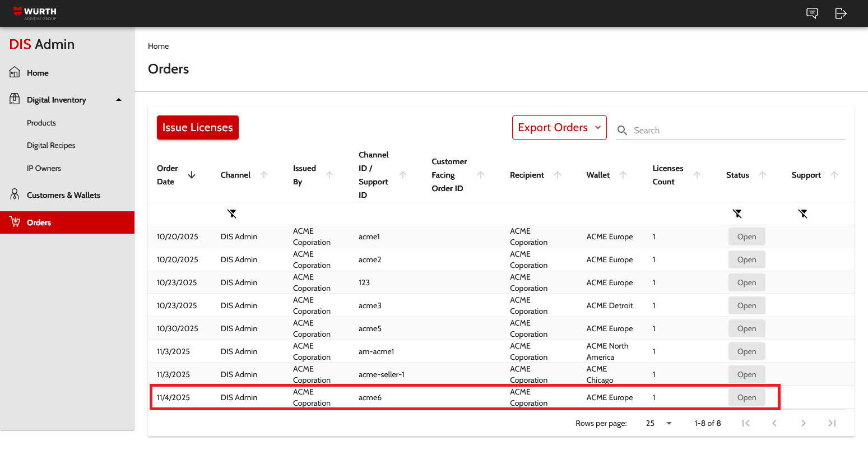This screenshot has width=868, height=450.
Task: Collapse the Digital Inventory menu section
Action: (119, 100)
